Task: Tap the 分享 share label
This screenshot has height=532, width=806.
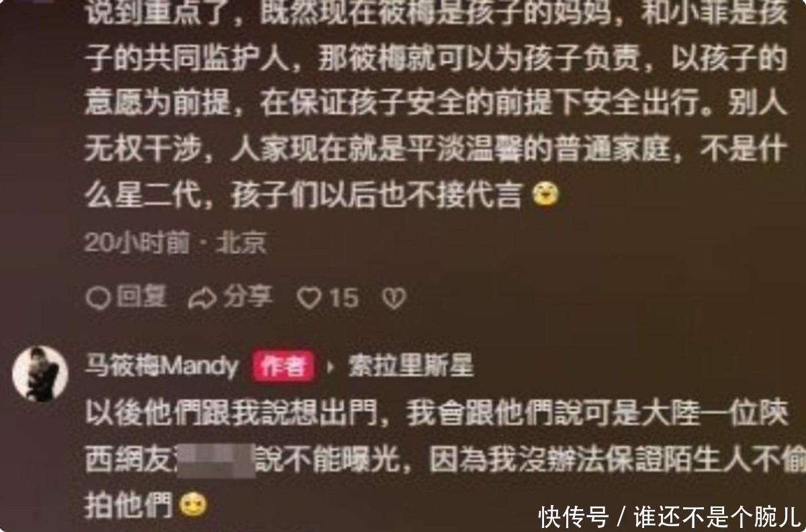Action: coord(248,298)
